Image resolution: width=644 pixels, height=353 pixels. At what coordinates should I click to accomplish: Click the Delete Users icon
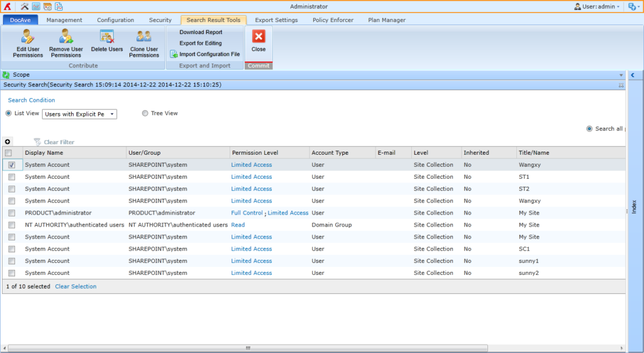107,36
